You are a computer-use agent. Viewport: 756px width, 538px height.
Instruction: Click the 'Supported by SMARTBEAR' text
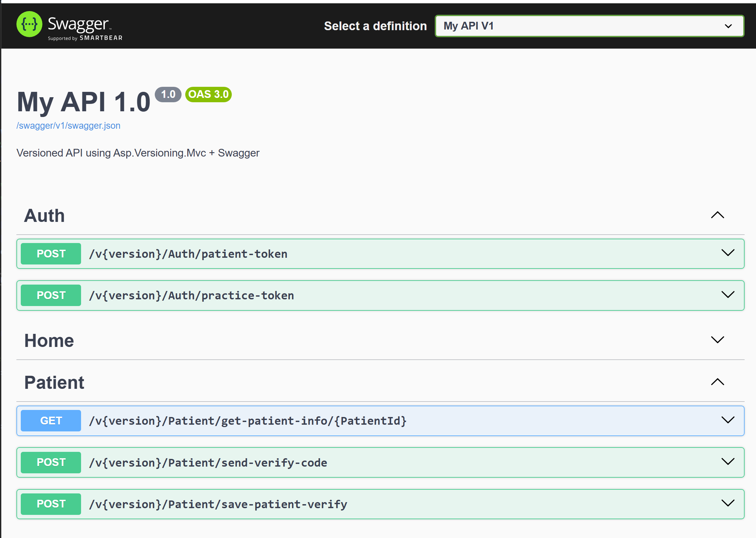pos(85,38)
